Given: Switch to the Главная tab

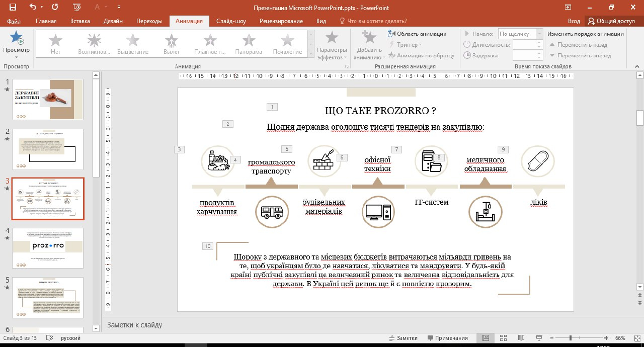Looking at the screenshot, I should click(x=46, y=21).
